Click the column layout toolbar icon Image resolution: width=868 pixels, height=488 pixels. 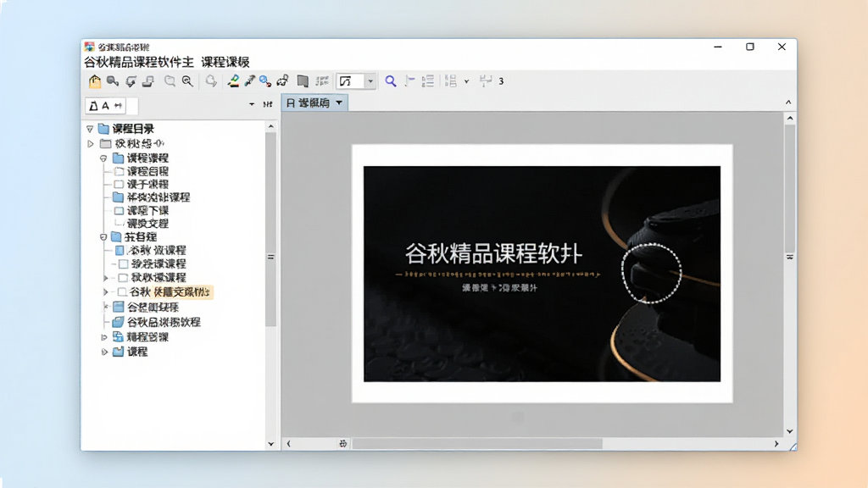pyautogui.click(x=451, y=81)
